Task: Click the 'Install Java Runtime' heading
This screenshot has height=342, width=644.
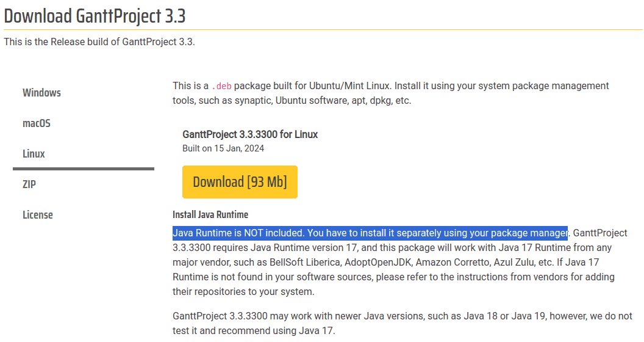Action: click(x=210, y=214)
